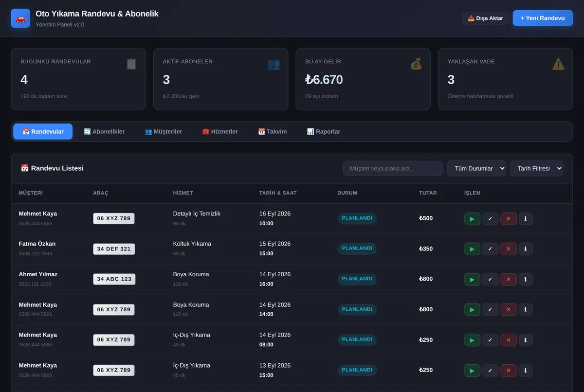This screenshot has height=392, width=584.
Task: Start Ahmet Yılmaz's Boya Koruma appointment
Action: [x=472, y=279]
